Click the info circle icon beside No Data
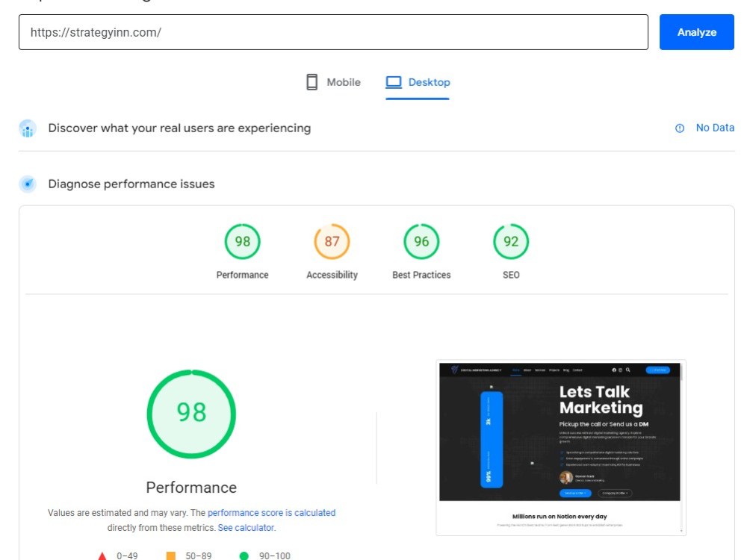 click(680, 128)
